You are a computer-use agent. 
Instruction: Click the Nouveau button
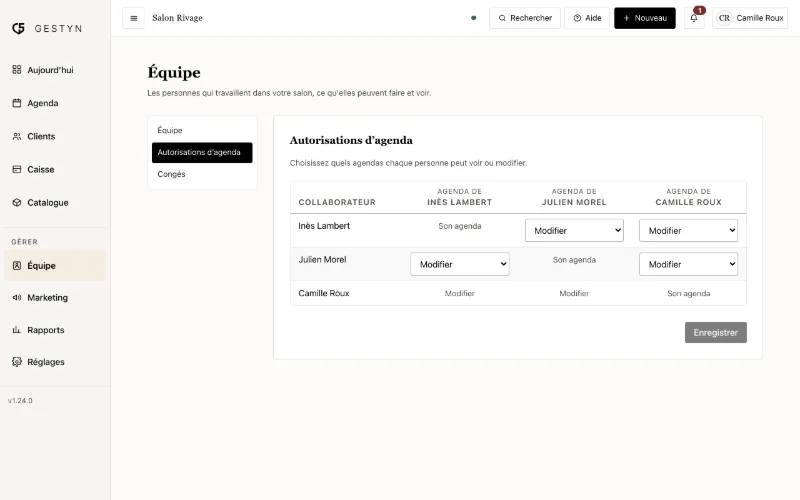[x=645, y=18]
